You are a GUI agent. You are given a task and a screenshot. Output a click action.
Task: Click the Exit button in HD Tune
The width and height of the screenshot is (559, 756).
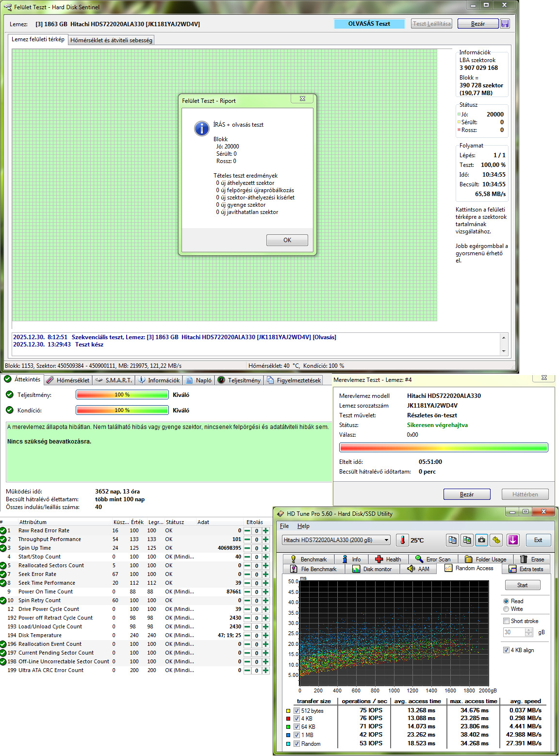[538, 540]
